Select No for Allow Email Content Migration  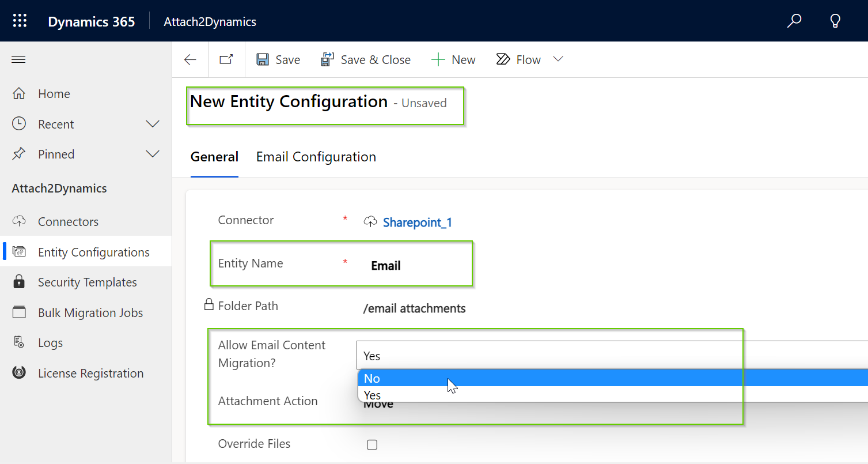pyautogui.click(x=372, y=378)
